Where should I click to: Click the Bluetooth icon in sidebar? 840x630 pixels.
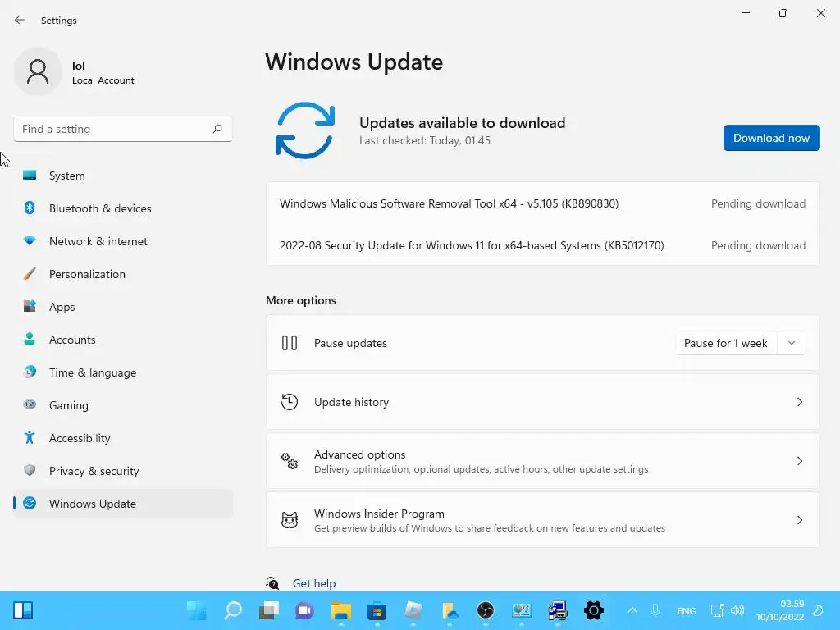(30, 208)
